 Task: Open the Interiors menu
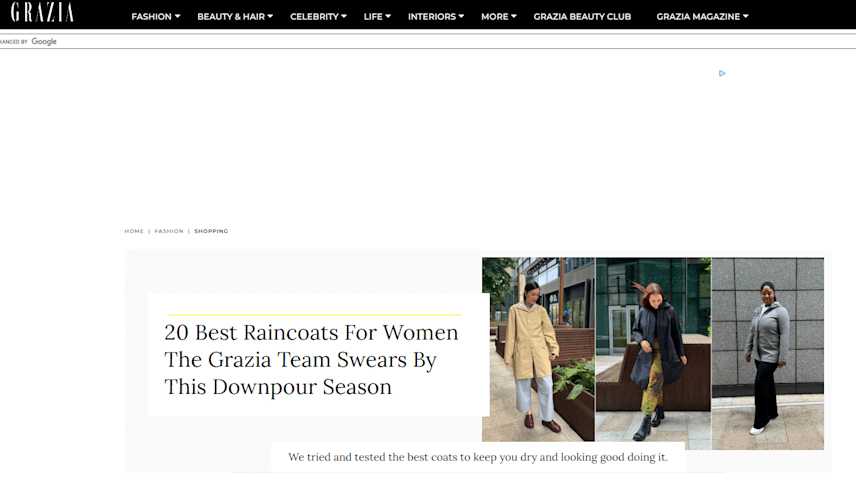[432, 16]
